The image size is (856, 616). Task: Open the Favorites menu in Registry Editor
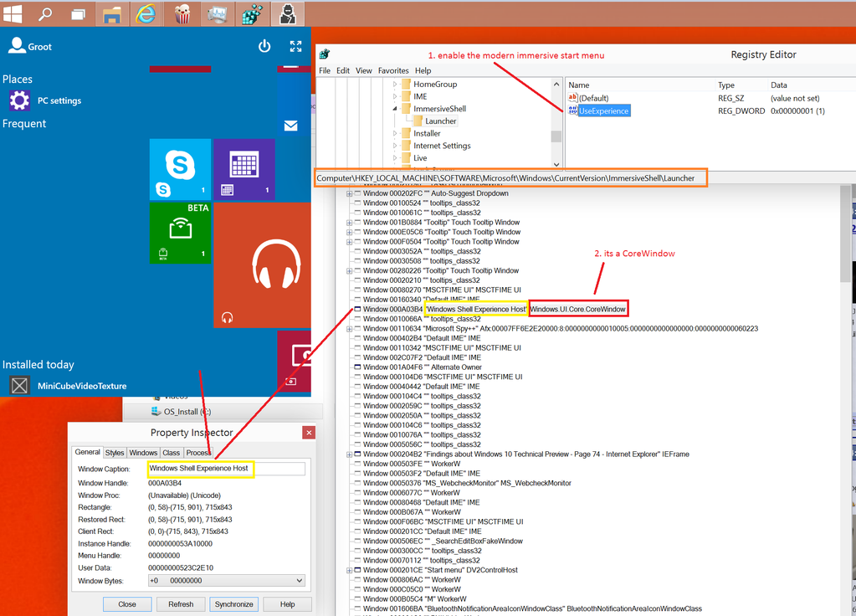393,70
